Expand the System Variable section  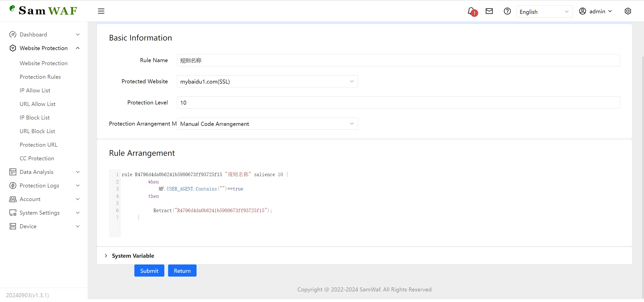pyautogui.click(x=106, y=256)
